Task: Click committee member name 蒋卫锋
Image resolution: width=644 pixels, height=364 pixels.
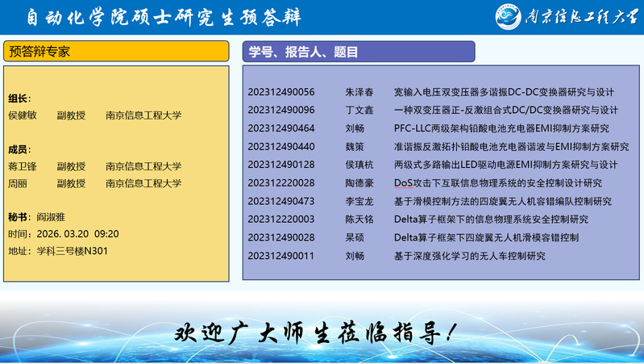Action: pos(23,166)
